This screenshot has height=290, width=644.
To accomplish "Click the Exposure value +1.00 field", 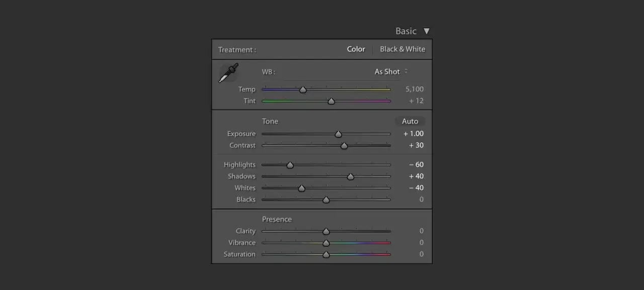I will 413,134.
